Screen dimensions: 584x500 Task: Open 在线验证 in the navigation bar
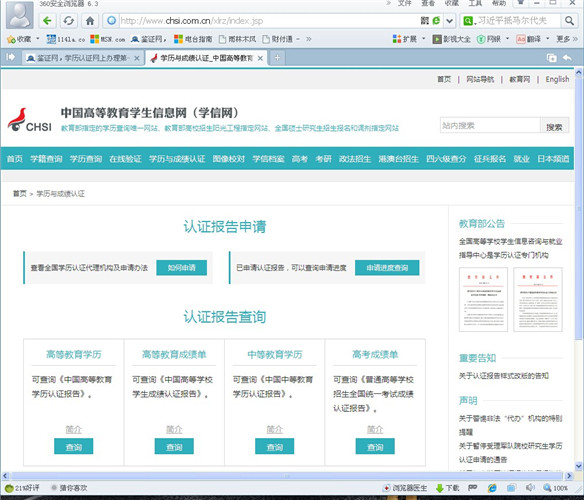125,159
